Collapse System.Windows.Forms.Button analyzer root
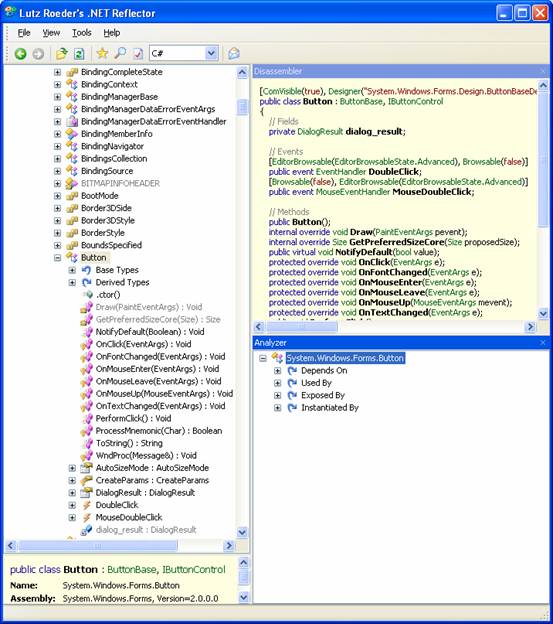The image size is (553, 624). pyautogui.click(x=263, y=359)
